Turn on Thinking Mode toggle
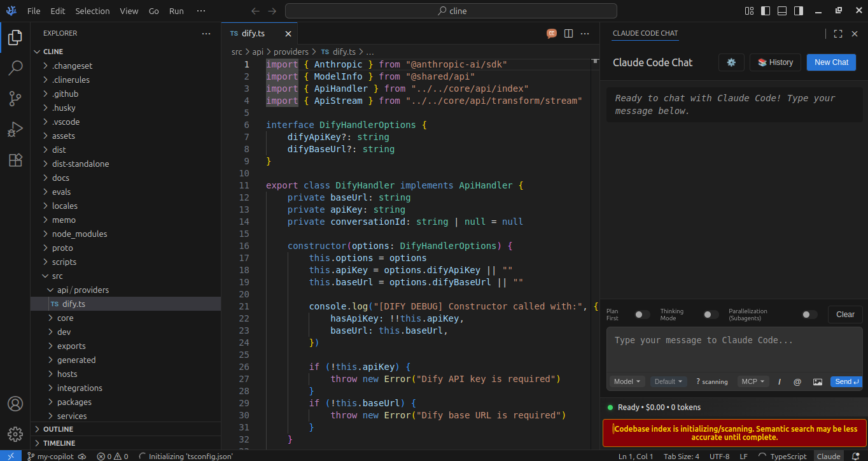The width and height of the screenshot is (868, 461). tap(711, 315)
